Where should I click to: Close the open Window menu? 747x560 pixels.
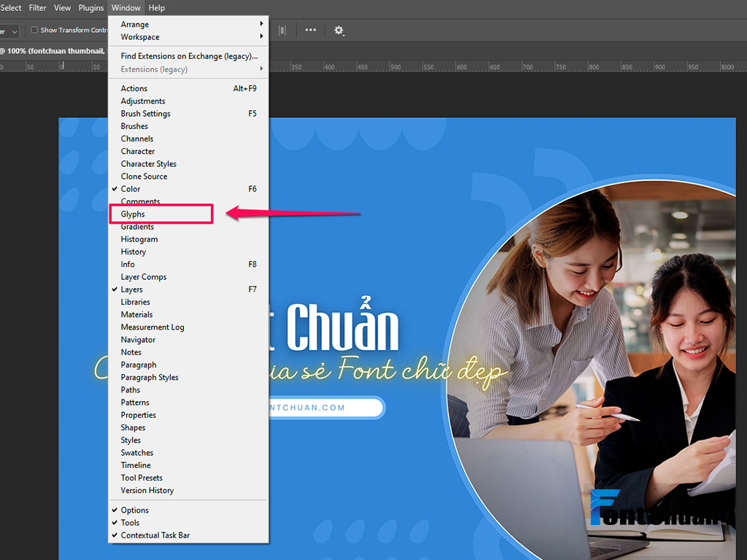tap(125, 8)
